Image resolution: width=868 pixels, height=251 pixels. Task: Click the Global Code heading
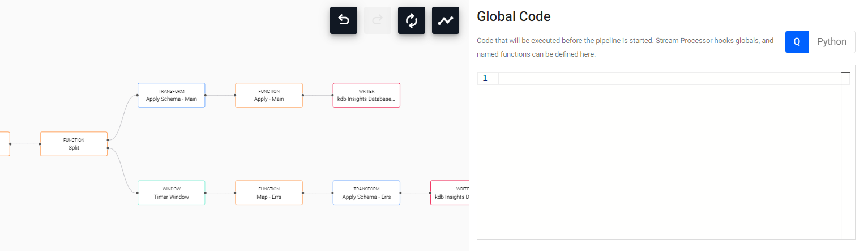point(514,16)
